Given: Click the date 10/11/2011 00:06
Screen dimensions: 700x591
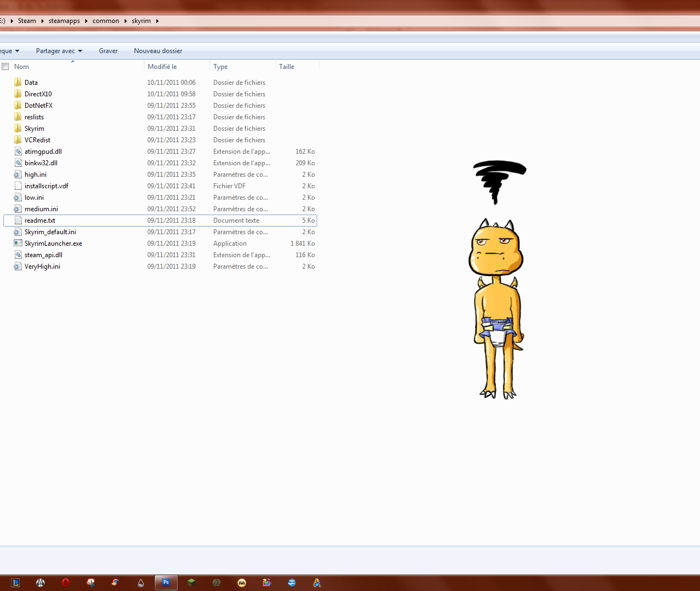Looking at the screenshot, I should pos(171,83).
